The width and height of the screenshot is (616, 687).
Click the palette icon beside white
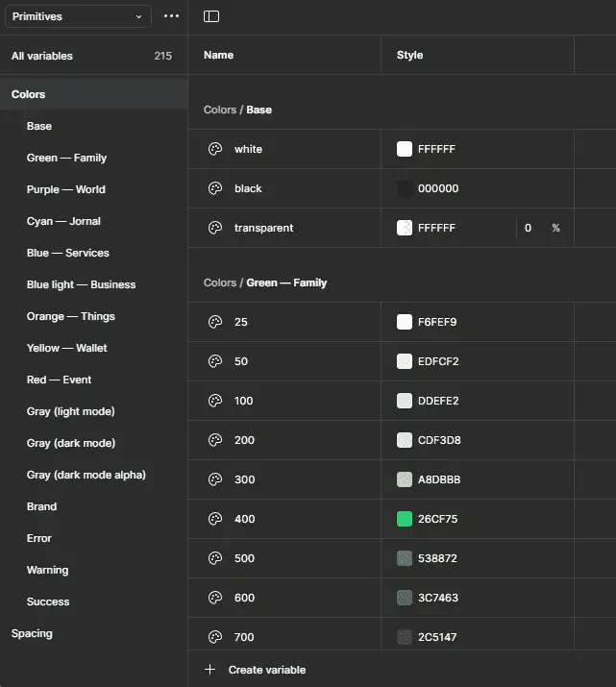[x=215, y=149]
